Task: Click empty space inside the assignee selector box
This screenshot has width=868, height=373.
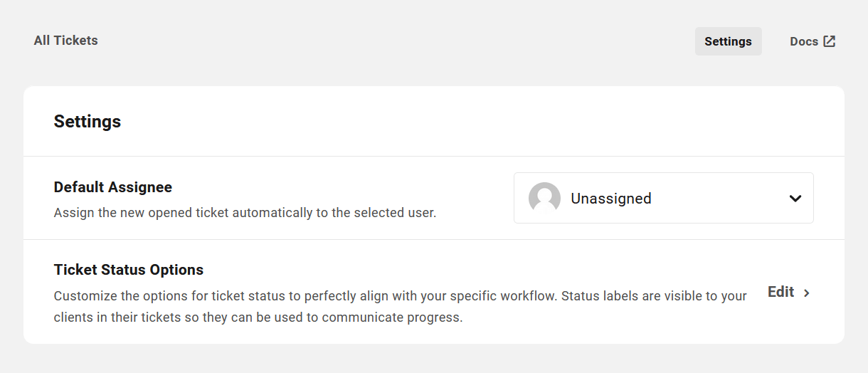Action: point(719,199)
